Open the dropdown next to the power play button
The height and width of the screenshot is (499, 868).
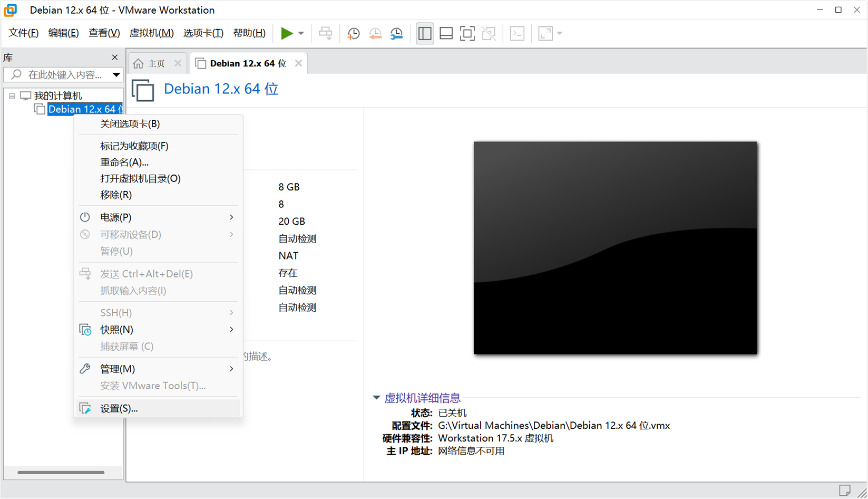tap(300, 33)
